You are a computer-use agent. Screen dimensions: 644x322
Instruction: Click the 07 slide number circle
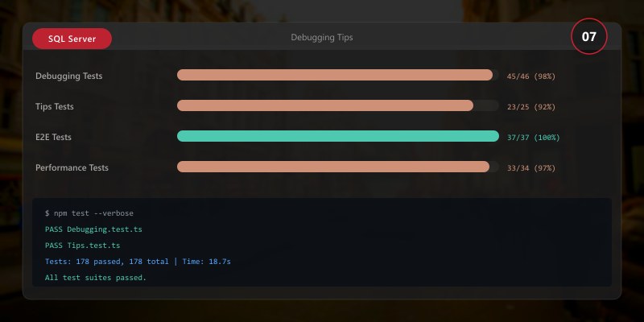589,36
